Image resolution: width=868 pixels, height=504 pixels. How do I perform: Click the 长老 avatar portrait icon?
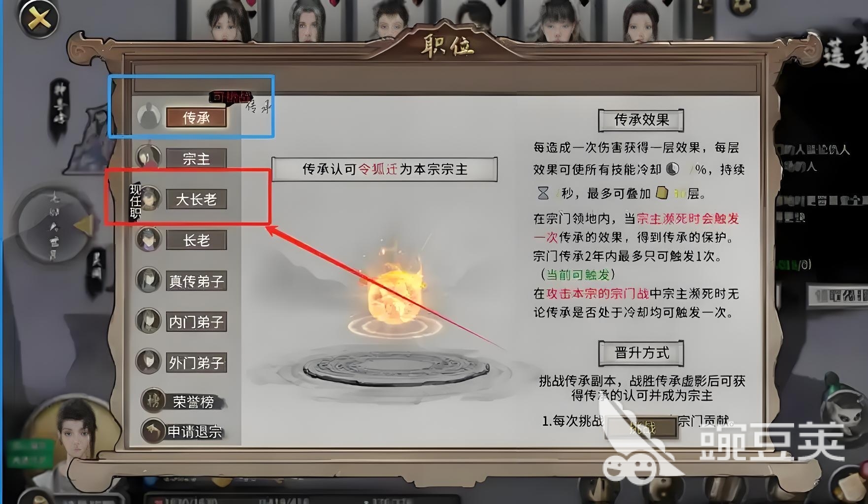point(148,239)
